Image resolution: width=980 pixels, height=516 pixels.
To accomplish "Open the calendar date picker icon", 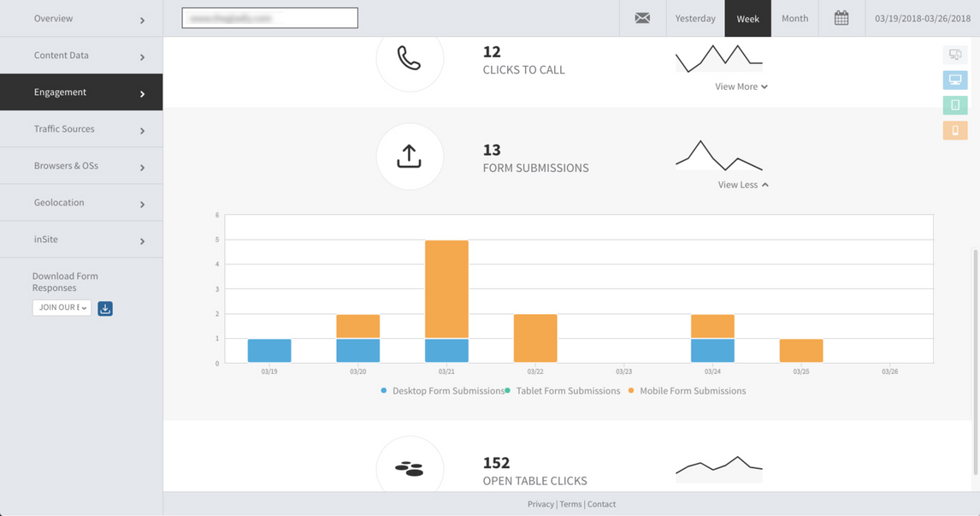I will click(x=841, y=18).
